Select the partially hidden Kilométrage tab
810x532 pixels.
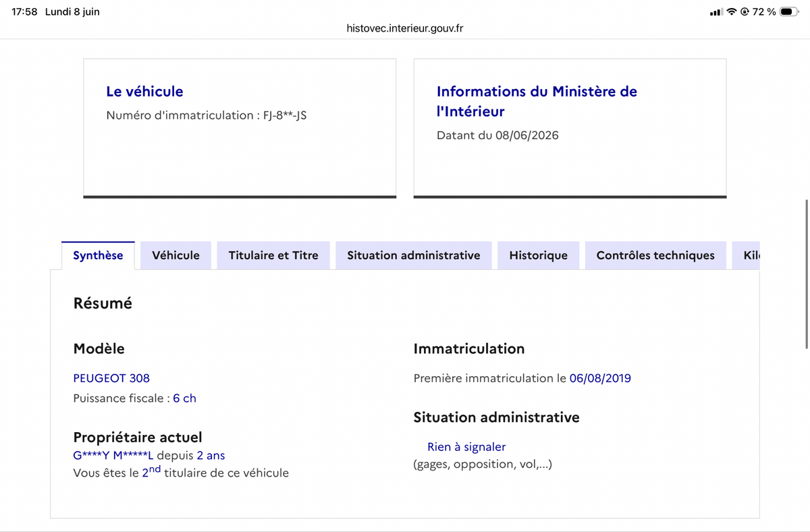(x=747, y=255)
